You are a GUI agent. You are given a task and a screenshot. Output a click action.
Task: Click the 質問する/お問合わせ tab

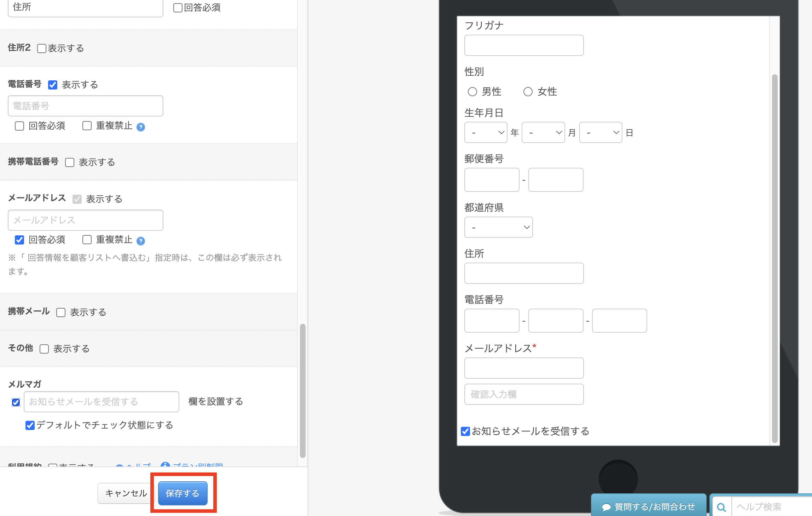click(x=649, y=506)
